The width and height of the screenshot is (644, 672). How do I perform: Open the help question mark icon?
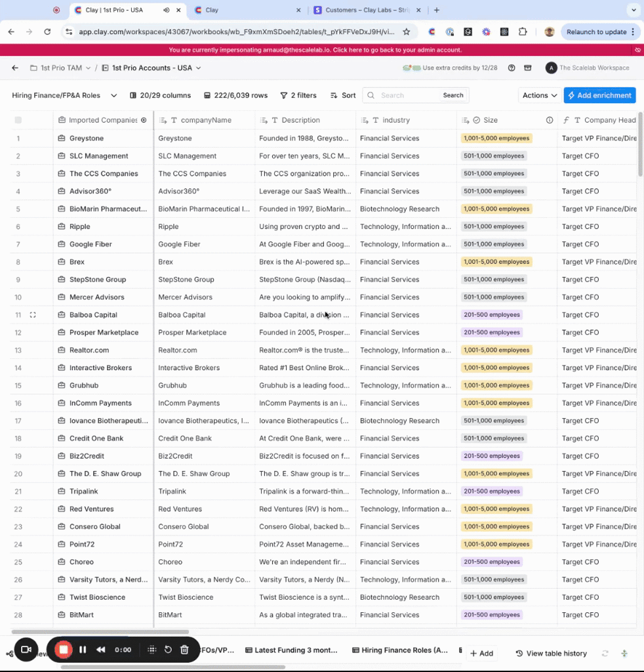tap(512, 68)
